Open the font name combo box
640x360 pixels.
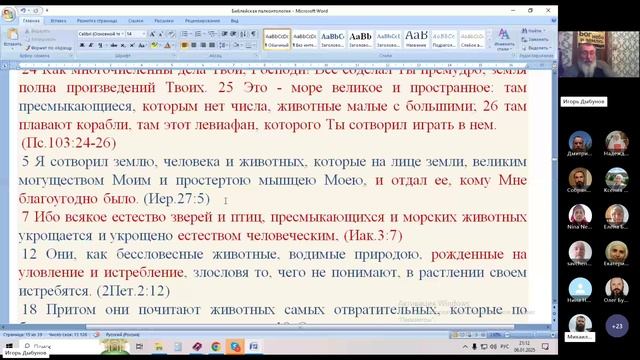(100, 34)
